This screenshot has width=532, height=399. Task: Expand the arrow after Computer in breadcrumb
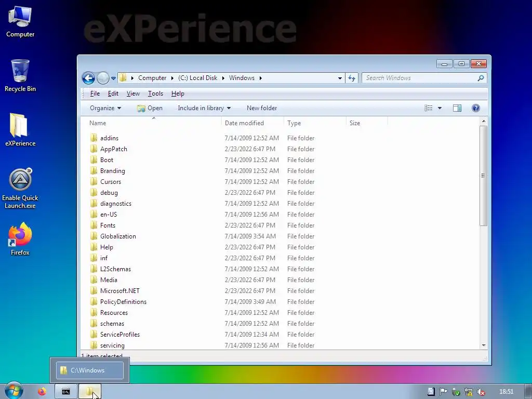(172, 78)
